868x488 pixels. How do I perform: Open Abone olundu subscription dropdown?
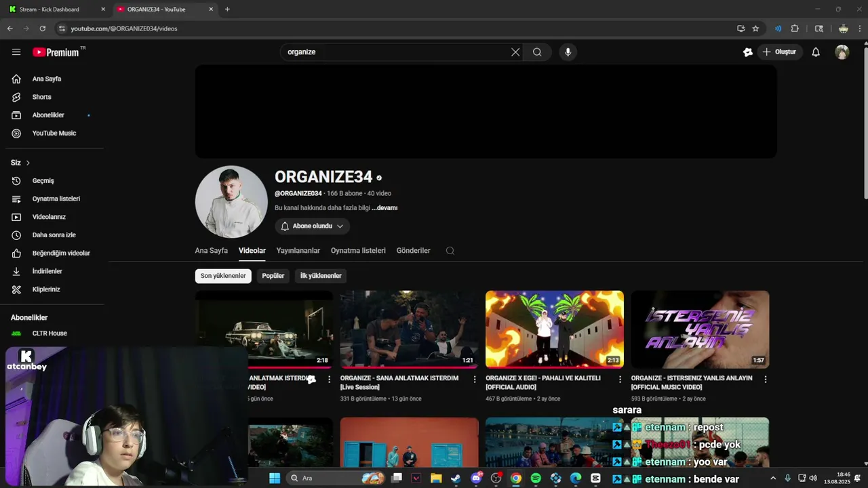(312, 226)
